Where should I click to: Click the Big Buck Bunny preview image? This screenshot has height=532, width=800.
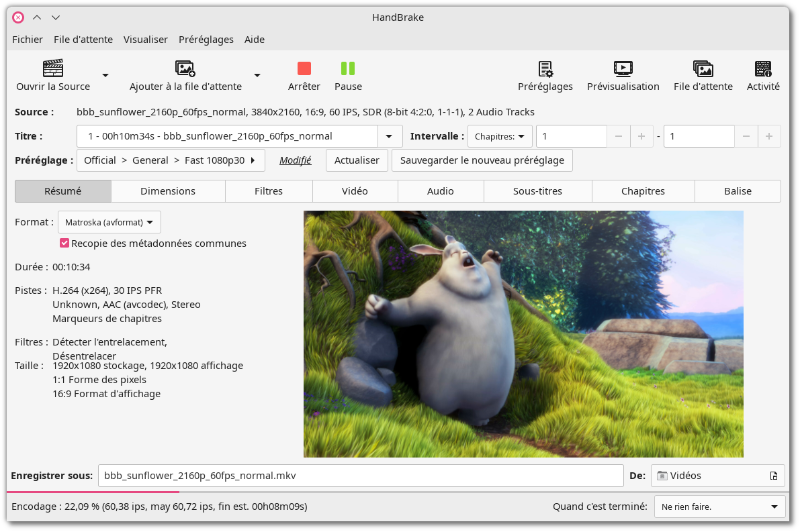click(x=523, y=334)
